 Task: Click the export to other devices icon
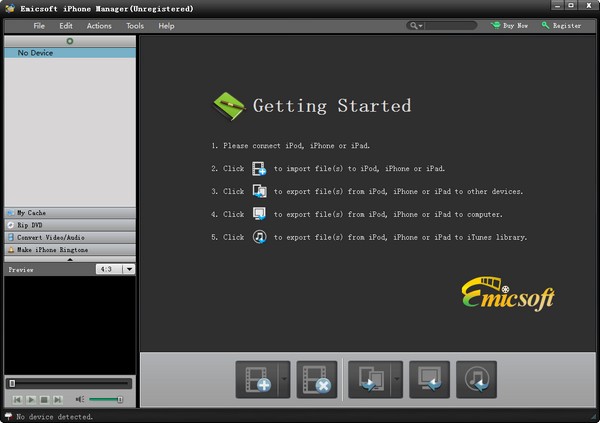coord(369,380)
